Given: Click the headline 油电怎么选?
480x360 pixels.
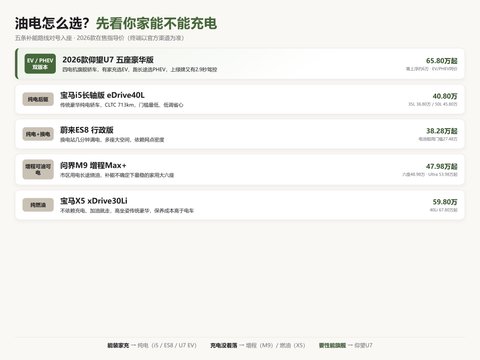Looking at the screenshot, I should click(52, 23).
